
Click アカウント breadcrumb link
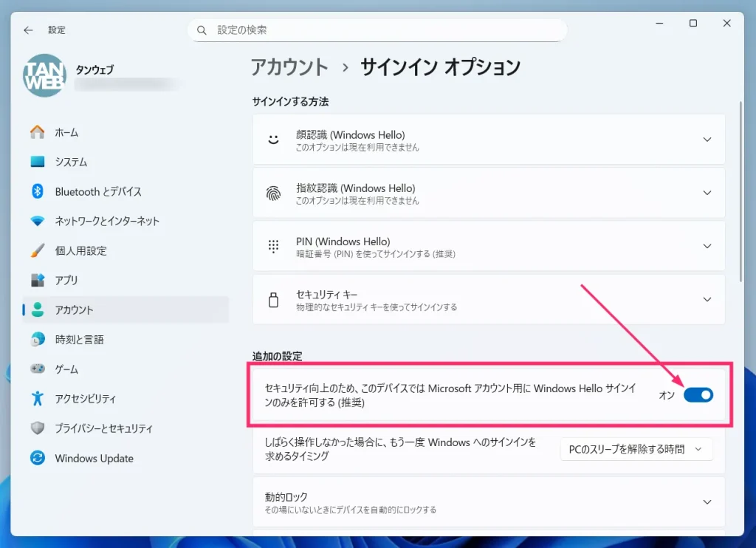click(x=289, y=67)
